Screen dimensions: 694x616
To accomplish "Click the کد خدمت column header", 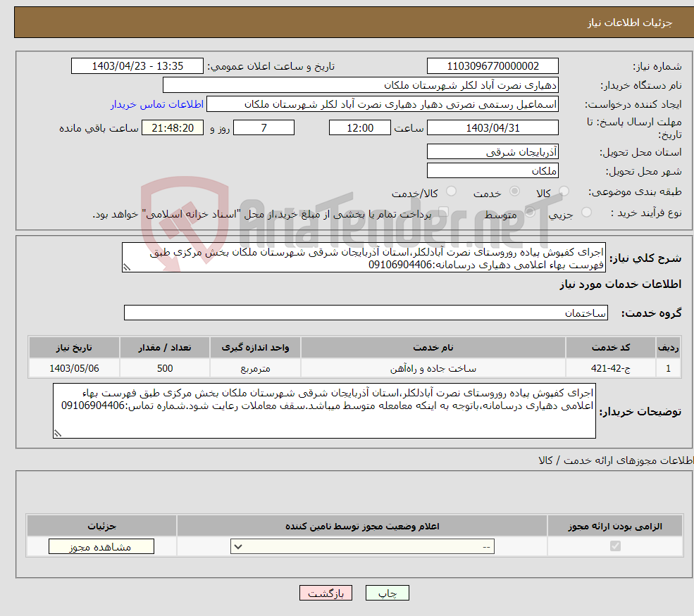I will (610, 348).
